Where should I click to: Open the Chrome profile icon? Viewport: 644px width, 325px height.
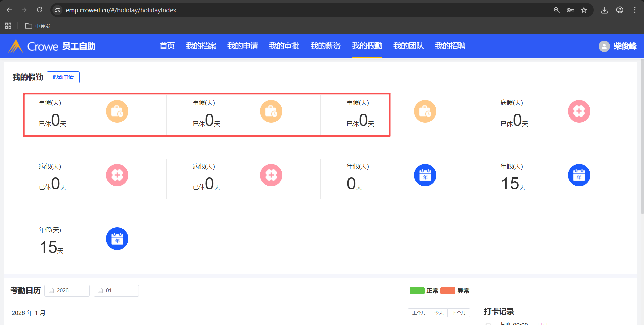tap(620, 10)
